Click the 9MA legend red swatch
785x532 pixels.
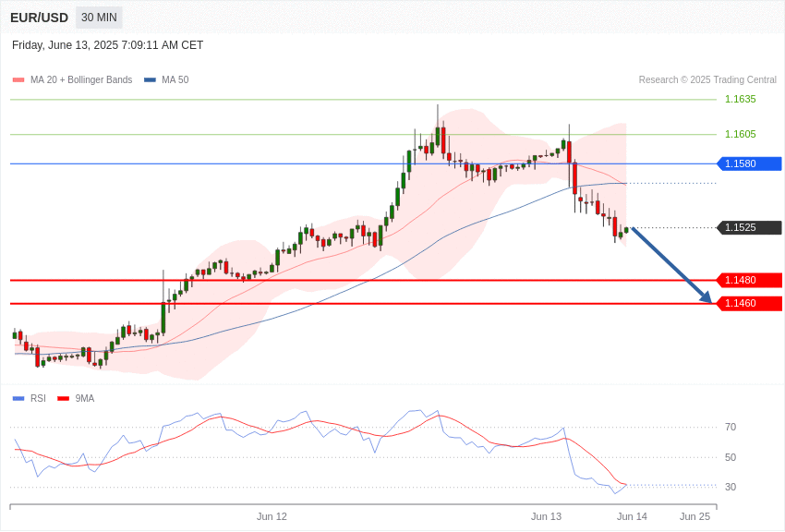point(64,398)
